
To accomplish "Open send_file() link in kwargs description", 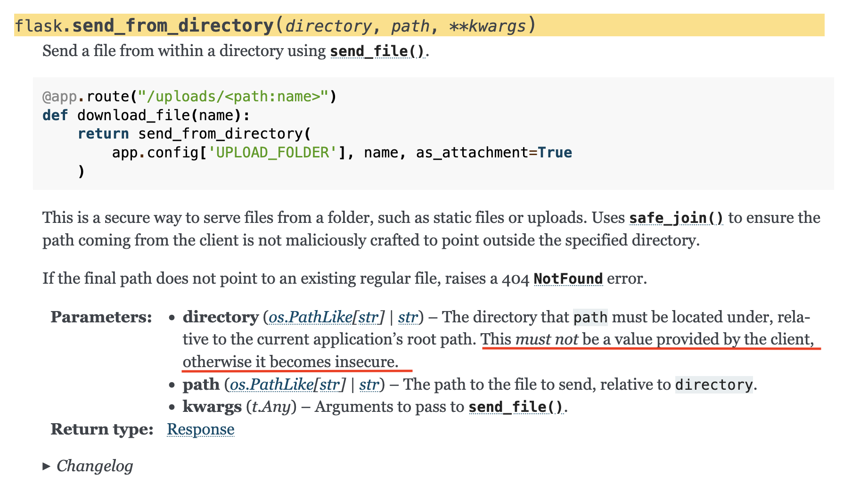I will click(516, 407).
